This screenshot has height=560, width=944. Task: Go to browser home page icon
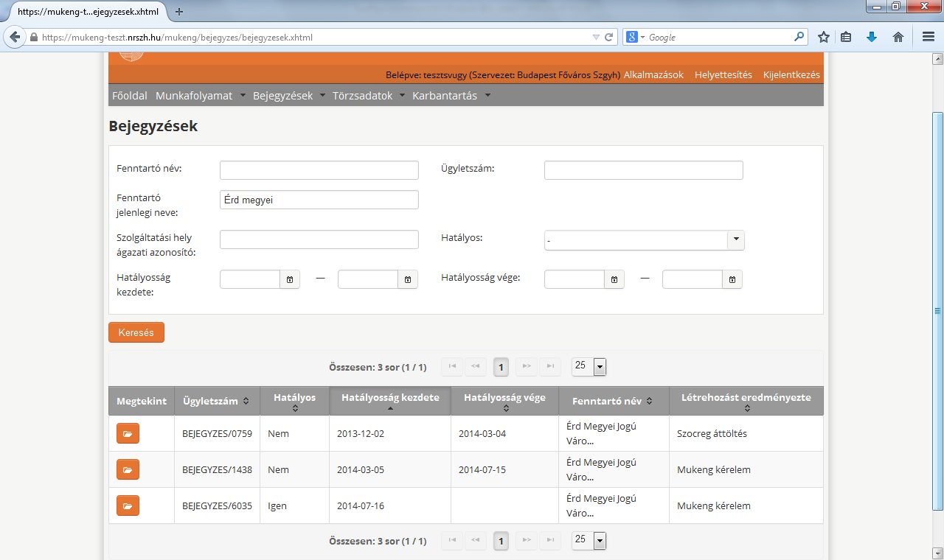pos(898,37)
